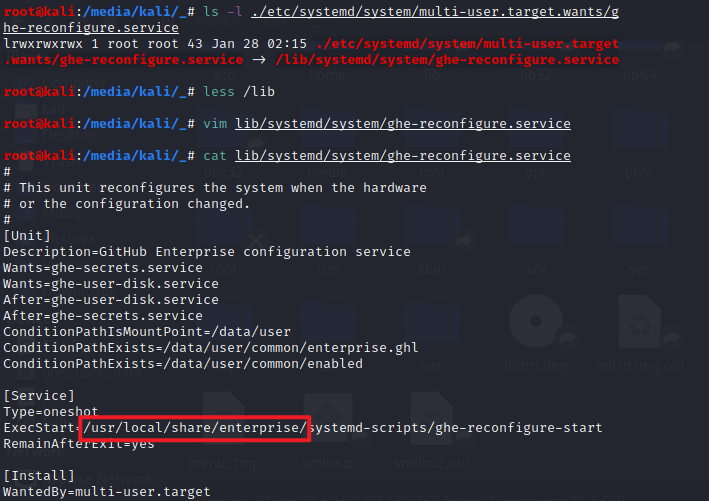Click comment line 'This unit reconfigures the system'

[x=215, y=188]
